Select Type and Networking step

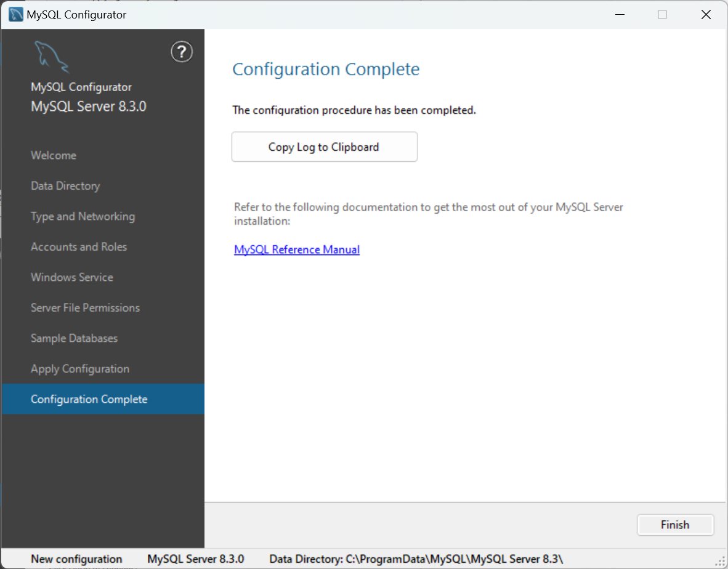(x=83, y=217)
